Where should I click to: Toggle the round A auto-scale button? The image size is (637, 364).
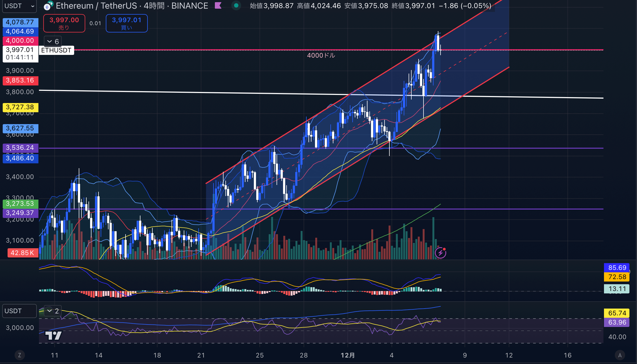(620, 355)
